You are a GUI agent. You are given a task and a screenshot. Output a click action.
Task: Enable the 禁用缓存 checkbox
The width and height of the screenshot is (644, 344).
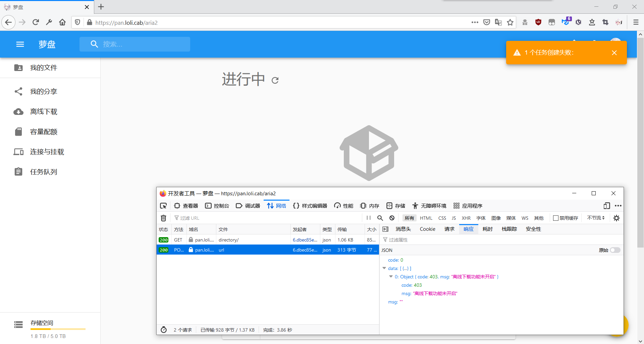pos(556,218)
